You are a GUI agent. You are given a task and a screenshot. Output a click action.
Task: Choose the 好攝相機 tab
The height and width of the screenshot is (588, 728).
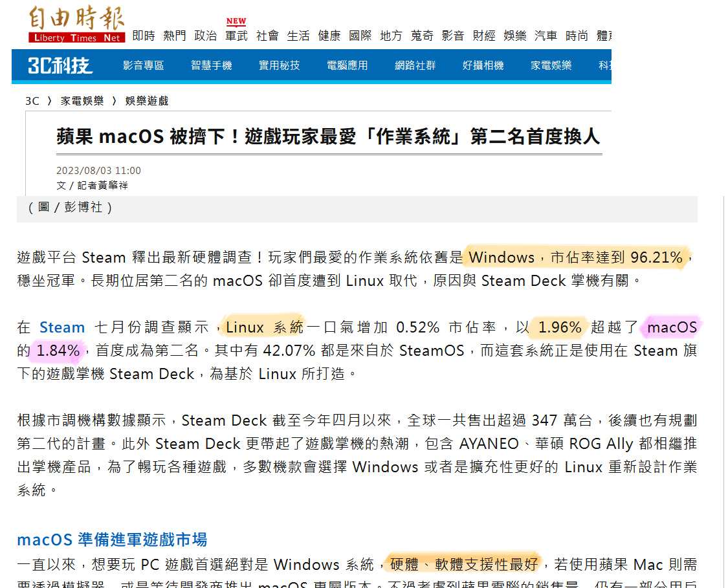click(483, 65)
